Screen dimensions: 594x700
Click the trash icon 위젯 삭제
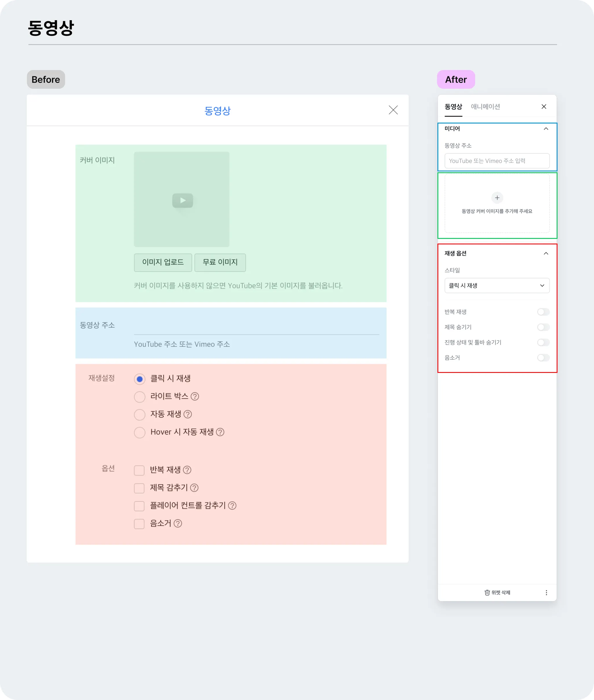(x=487, y=593)
